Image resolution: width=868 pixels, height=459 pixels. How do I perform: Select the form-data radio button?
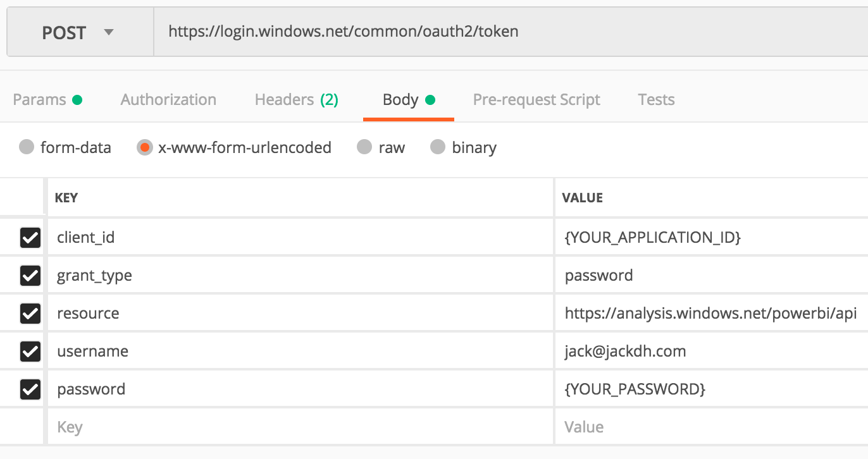tap(27, 147)
